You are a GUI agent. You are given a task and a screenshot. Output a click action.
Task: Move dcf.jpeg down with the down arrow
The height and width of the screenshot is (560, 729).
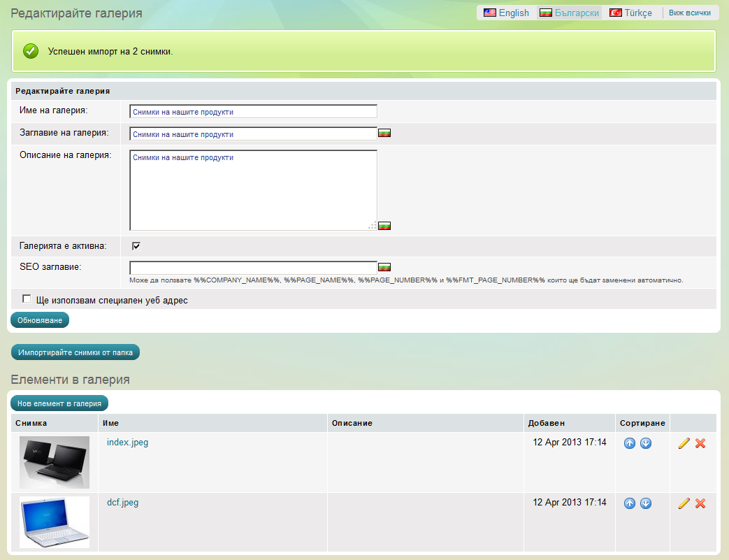[x=646, y=503]
